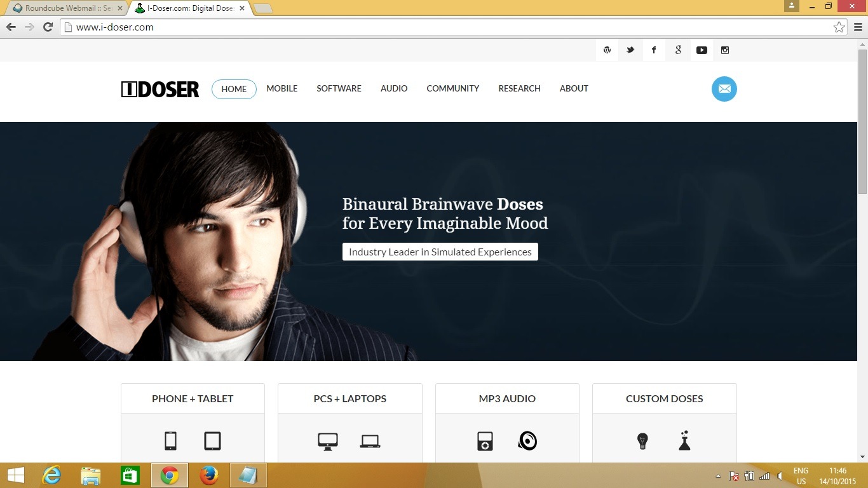
Task: Open the Instagram social icon
Action: [725, 50]
